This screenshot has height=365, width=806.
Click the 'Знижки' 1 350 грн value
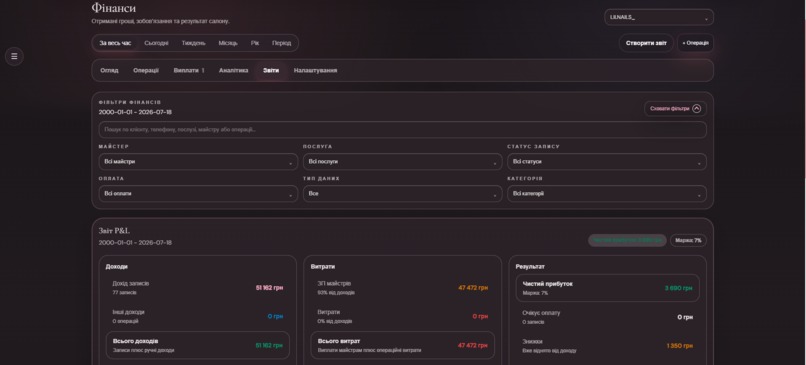pyautogui.click(x=680, y=346)
